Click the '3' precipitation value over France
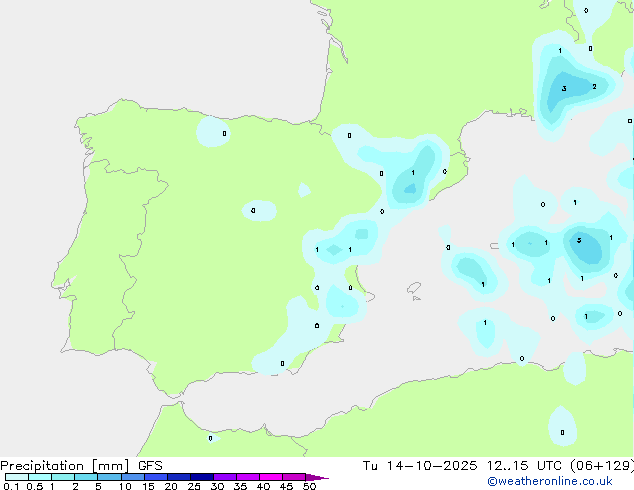Image resolution: width=634 pixels, height=490 pixels. pos(564,89)
